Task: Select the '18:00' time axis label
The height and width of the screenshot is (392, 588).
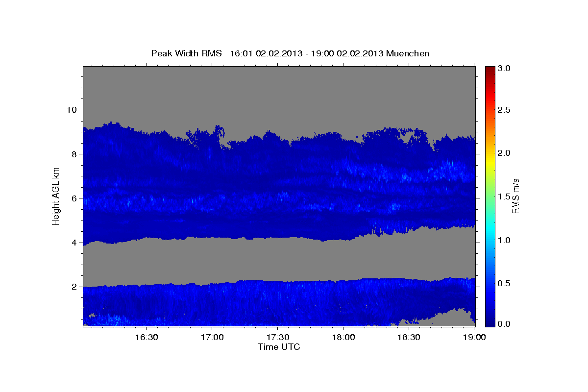Action: [343, 337]
